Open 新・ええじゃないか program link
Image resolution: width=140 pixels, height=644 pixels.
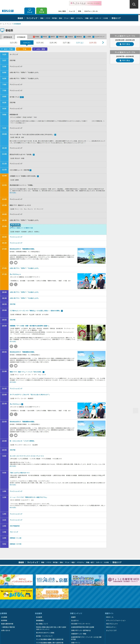pos(22,441)
